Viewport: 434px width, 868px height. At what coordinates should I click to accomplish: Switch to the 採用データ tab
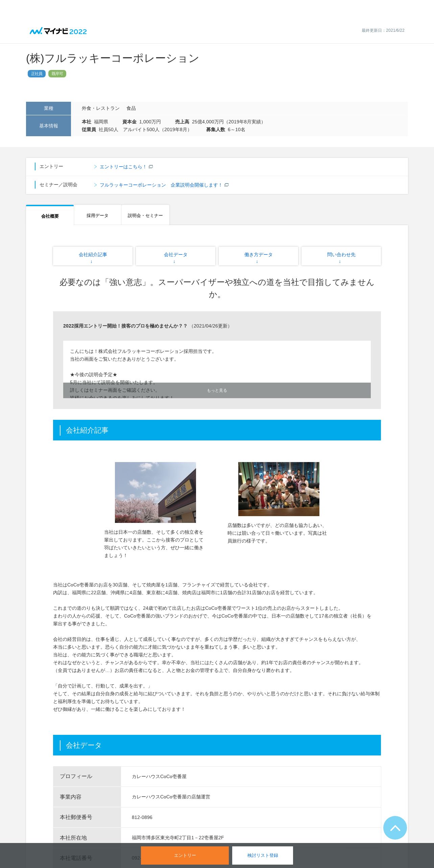coord(97,215)
